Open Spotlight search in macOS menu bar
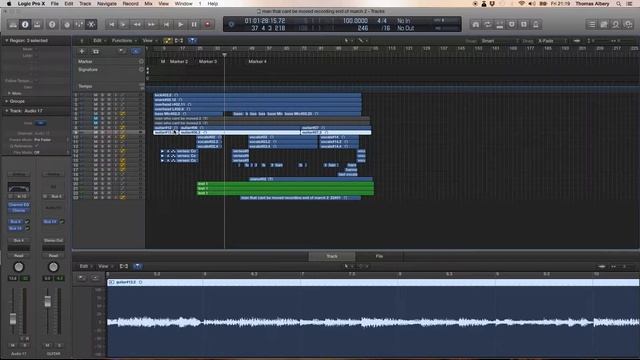 point(619,4)
